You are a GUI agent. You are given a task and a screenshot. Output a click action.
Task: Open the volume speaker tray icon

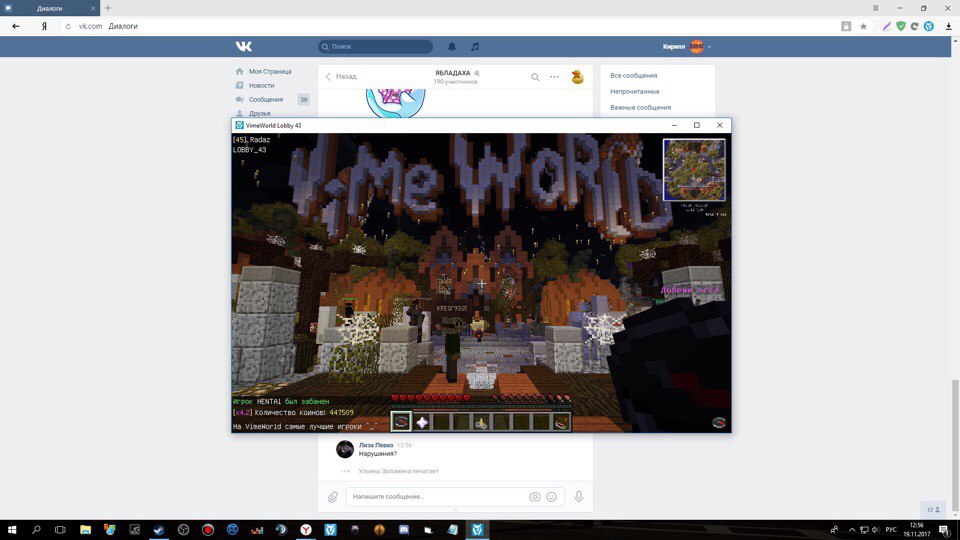876,530
